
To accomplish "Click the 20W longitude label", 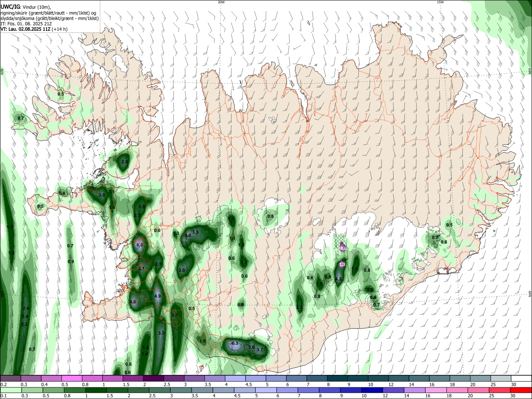I will pyautogui.click(x=221, y=2).
